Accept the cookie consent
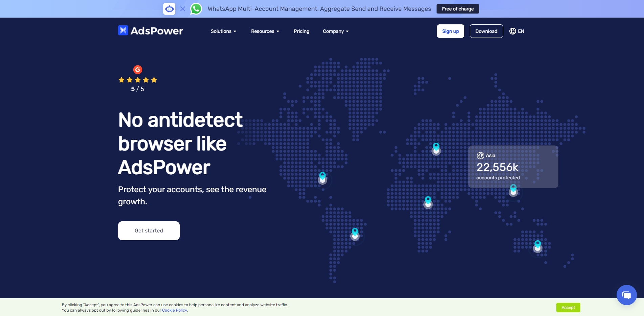The image size is (644, 316). click(568, 308)
